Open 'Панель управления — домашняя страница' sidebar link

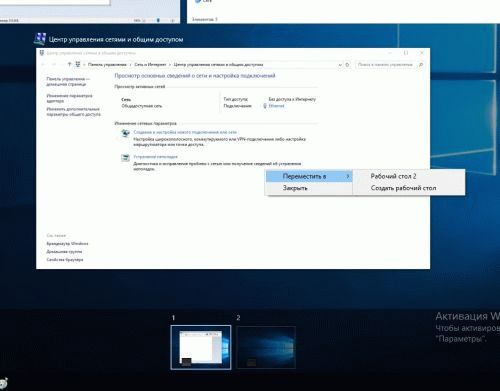coord(68,82)
